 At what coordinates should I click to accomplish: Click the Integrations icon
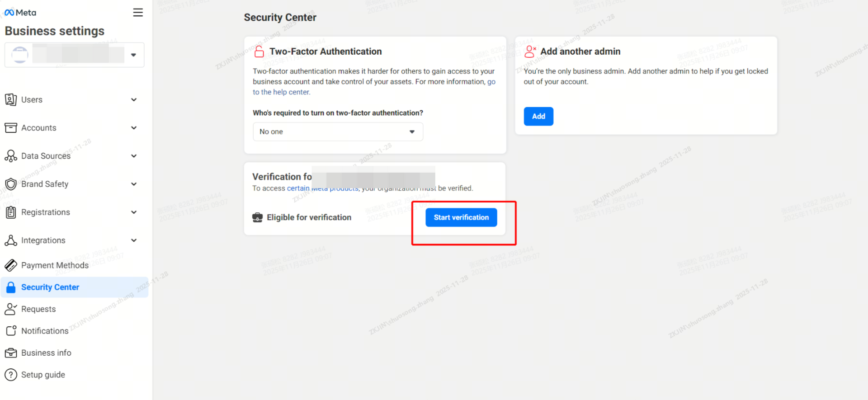point(11,240)
